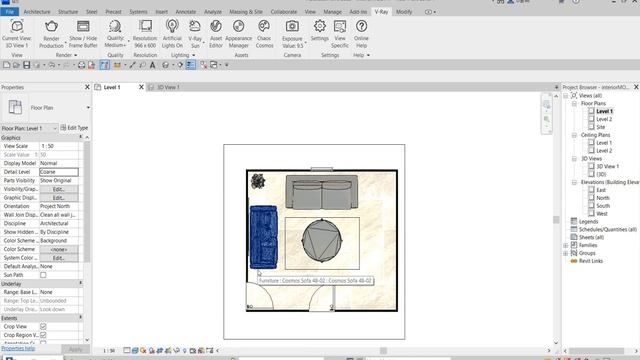The width and height of the screenshot is (640, 360).
Task: Open the properties type selector dropdown (Floor Plan)
Action: pos(88,108)
